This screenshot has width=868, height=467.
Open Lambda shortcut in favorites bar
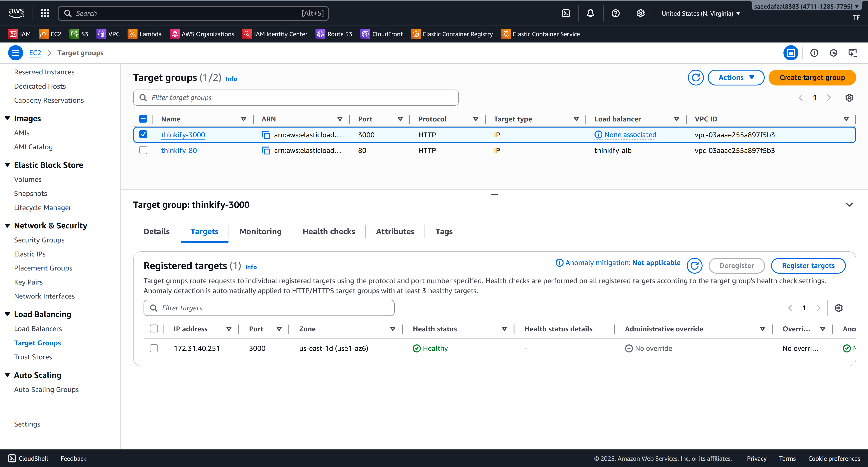click(x=145, y=34)
